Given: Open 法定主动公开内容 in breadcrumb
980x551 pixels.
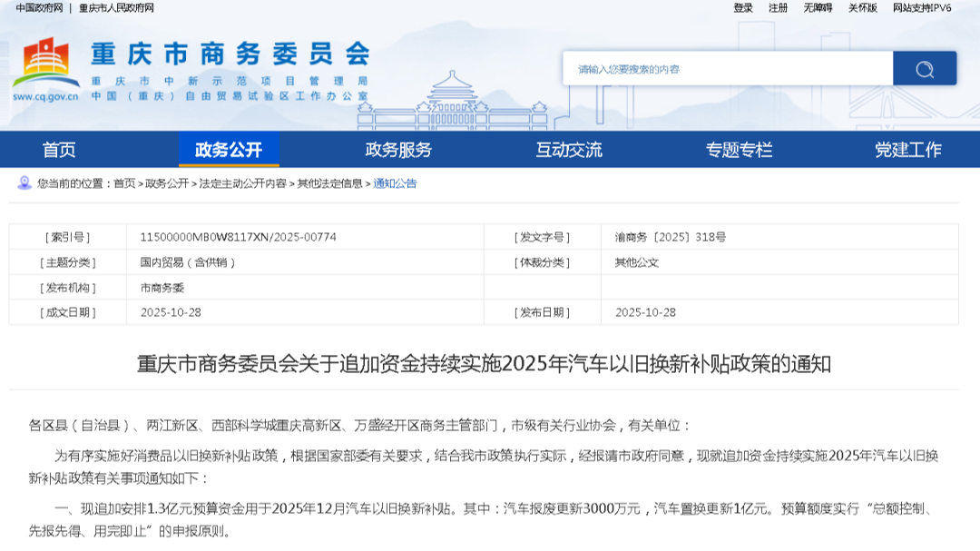Looking at the screenshot, I should click(x=242, y=183).
